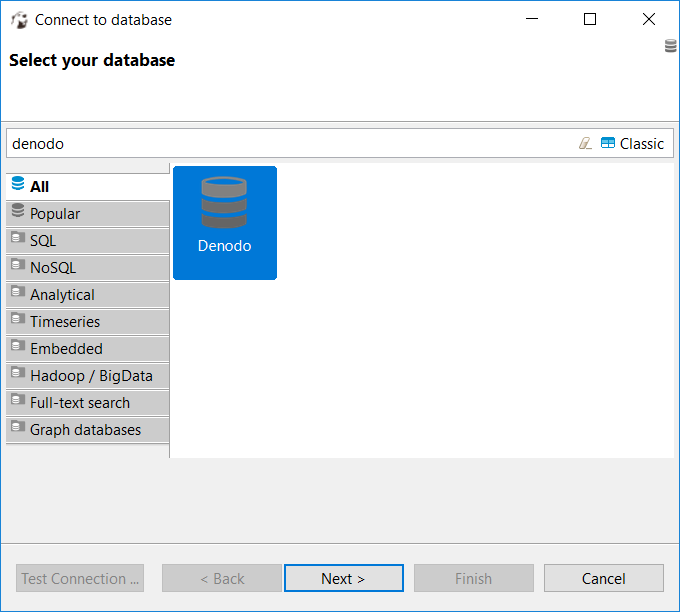Open the Hadoop / BigData category tab
680x612 pixels.
click(x=88, y=376)
